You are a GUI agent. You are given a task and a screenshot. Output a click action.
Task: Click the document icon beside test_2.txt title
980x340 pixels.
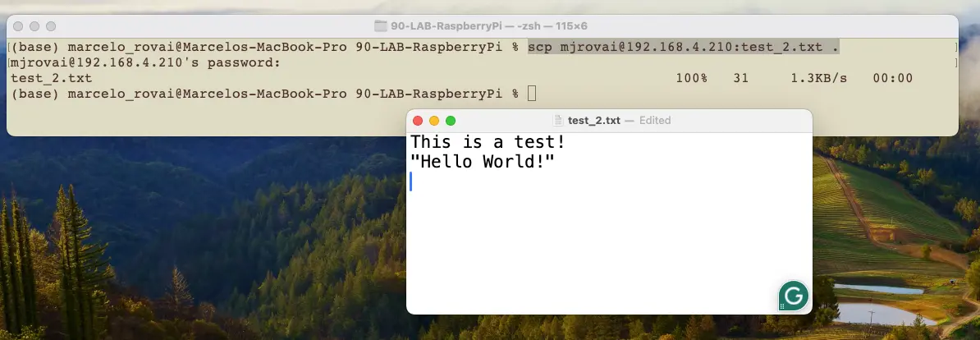point(559,121)
